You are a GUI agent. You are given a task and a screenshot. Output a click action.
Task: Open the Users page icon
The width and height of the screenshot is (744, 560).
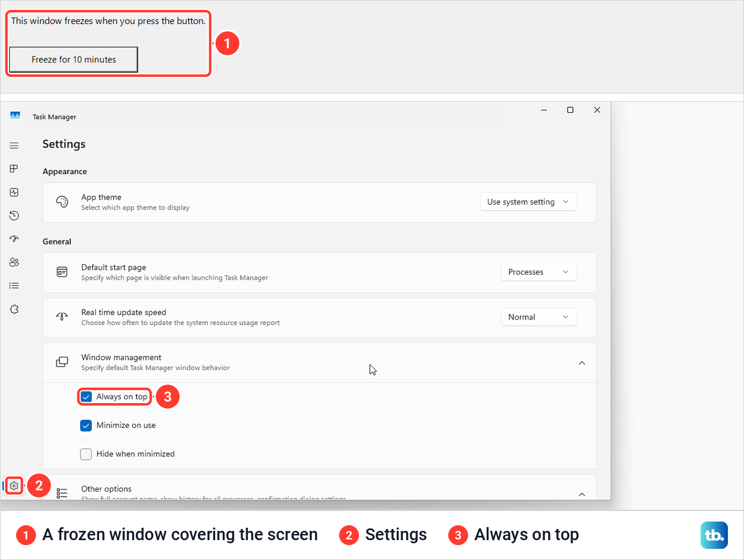(x=14, y=262)
